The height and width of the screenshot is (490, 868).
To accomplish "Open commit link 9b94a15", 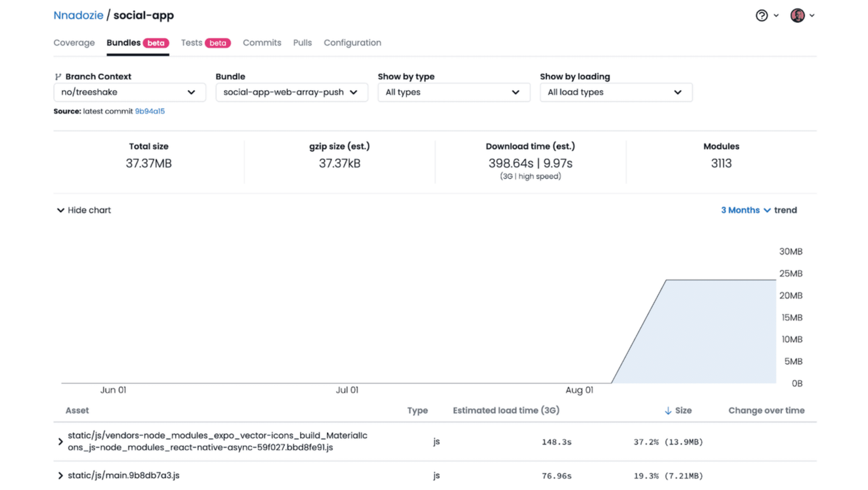I will pos(150,111).
